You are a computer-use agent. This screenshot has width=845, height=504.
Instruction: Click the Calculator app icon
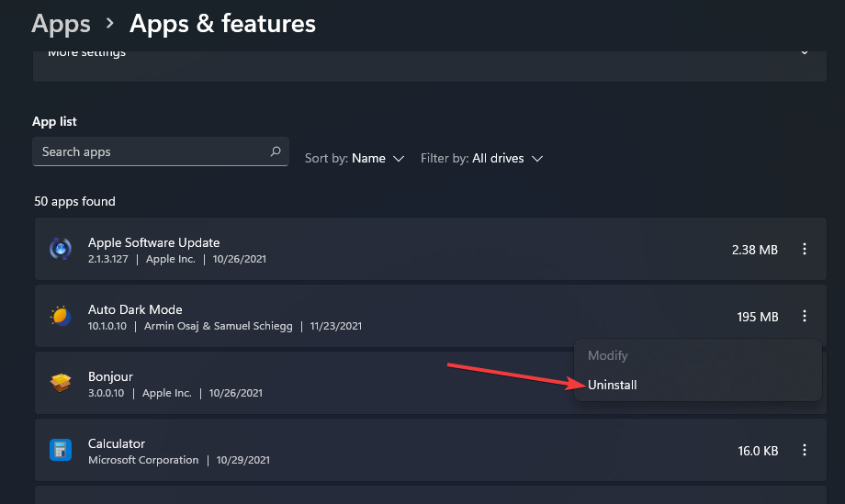point(61,450)
